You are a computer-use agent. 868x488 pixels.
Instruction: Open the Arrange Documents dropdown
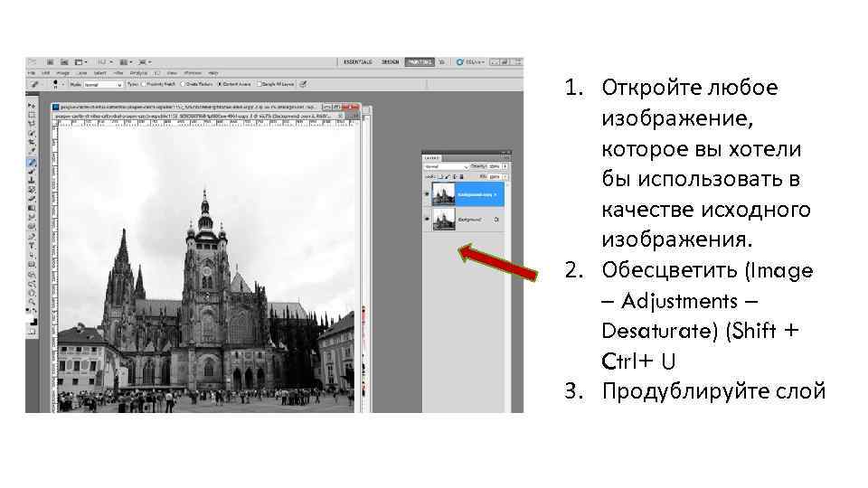[x=126, y=62]
